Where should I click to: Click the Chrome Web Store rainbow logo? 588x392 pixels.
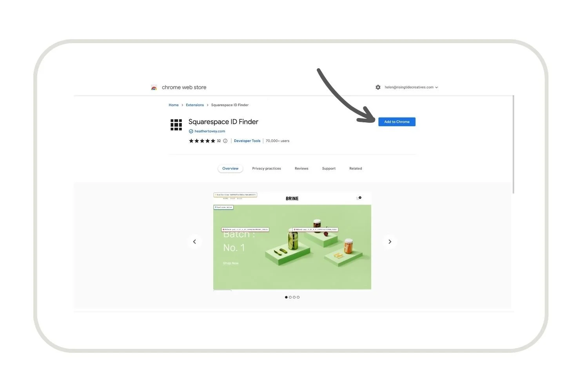(x=154, y=87)
